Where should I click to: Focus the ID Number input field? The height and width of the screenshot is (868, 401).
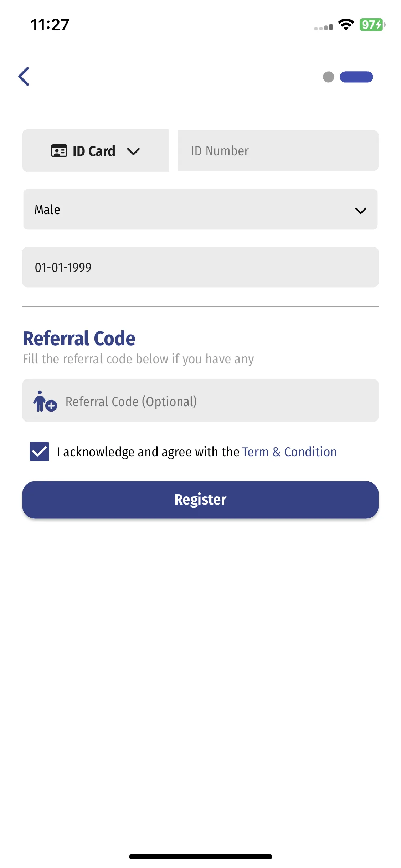(278, 151)
